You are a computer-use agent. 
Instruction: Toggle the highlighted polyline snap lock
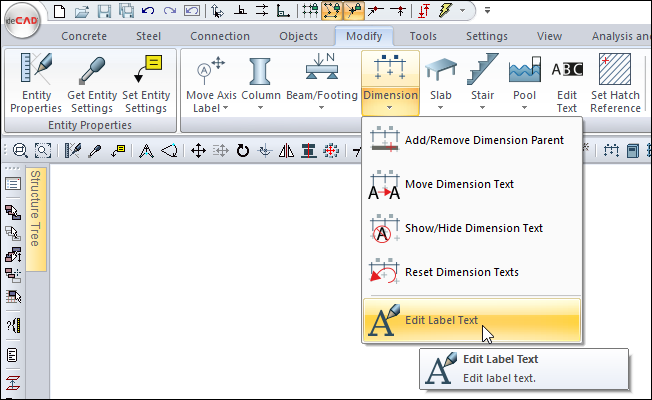(332, 11)
